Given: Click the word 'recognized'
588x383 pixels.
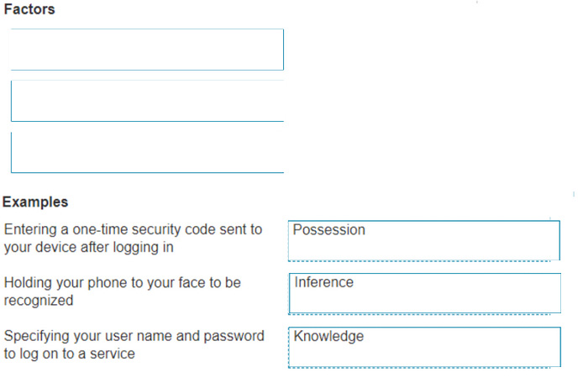Looking at the screenshot, I should coord(39,301).
